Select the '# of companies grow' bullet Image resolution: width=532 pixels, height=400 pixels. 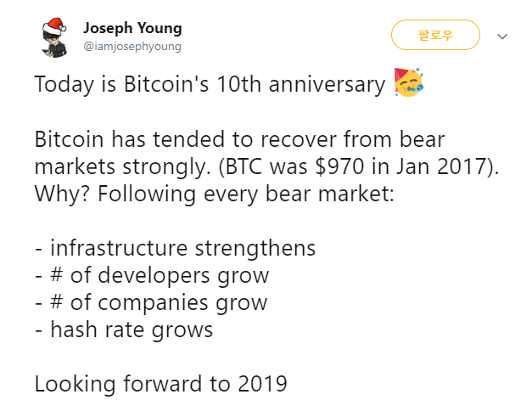tap(151, 303)
